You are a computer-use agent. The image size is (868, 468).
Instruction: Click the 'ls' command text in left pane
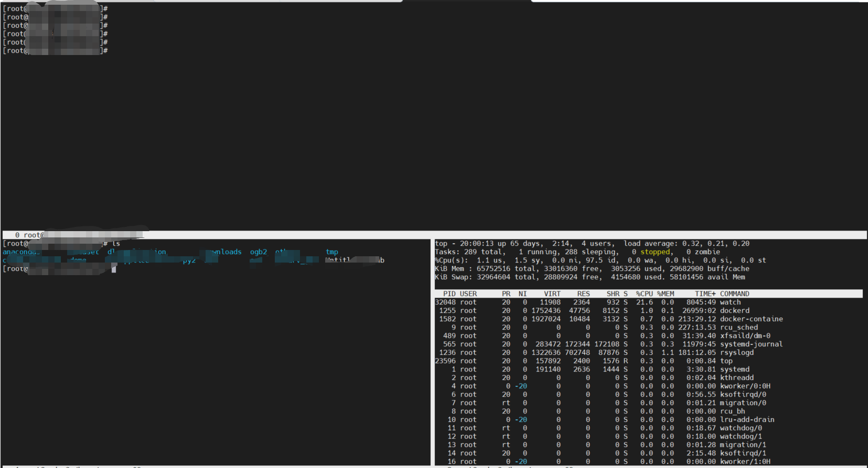[116, 244]
